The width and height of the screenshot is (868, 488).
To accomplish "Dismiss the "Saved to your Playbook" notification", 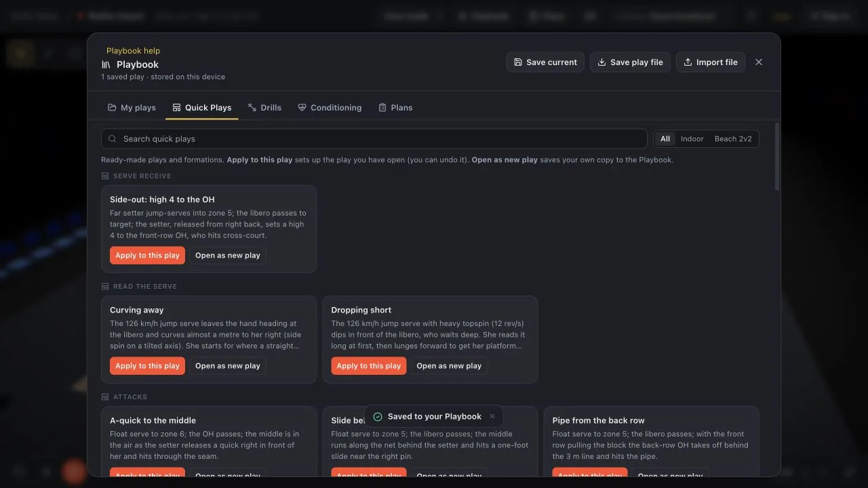I will pyautogui.click(x=492, y=417).
